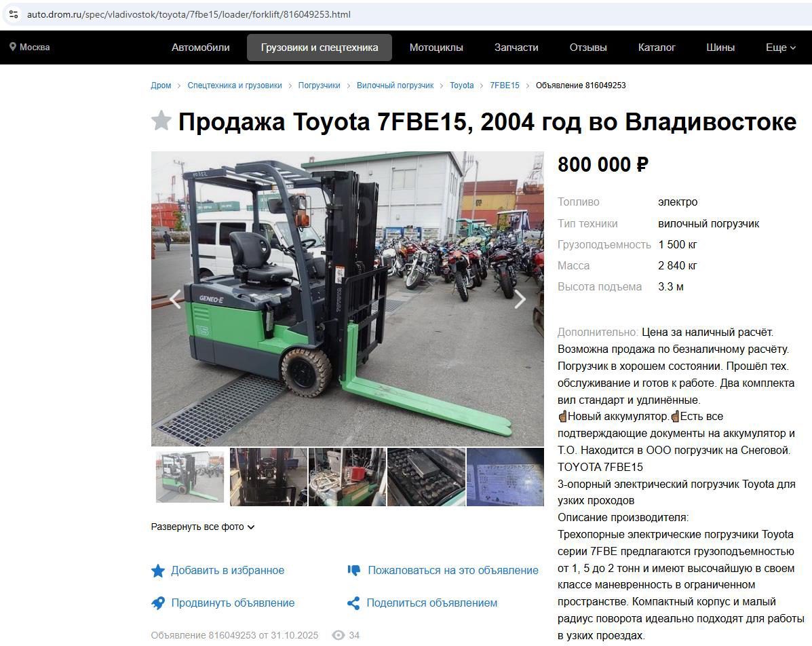The image size is (812, 646).
Task: Click the browser address bar URL
Action: (189, 14)
